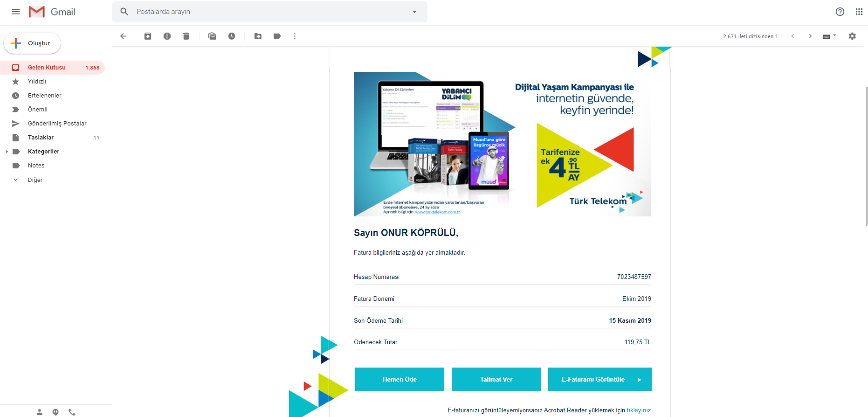
Task: Go to the newer message arrow
Action: click(x=792, y=36)
